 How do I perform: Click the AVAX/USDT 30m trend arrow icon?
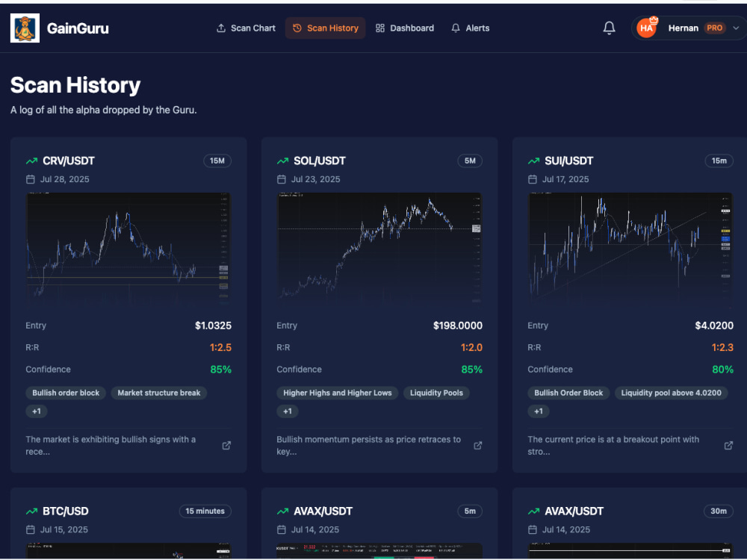(x=533, y=511)
